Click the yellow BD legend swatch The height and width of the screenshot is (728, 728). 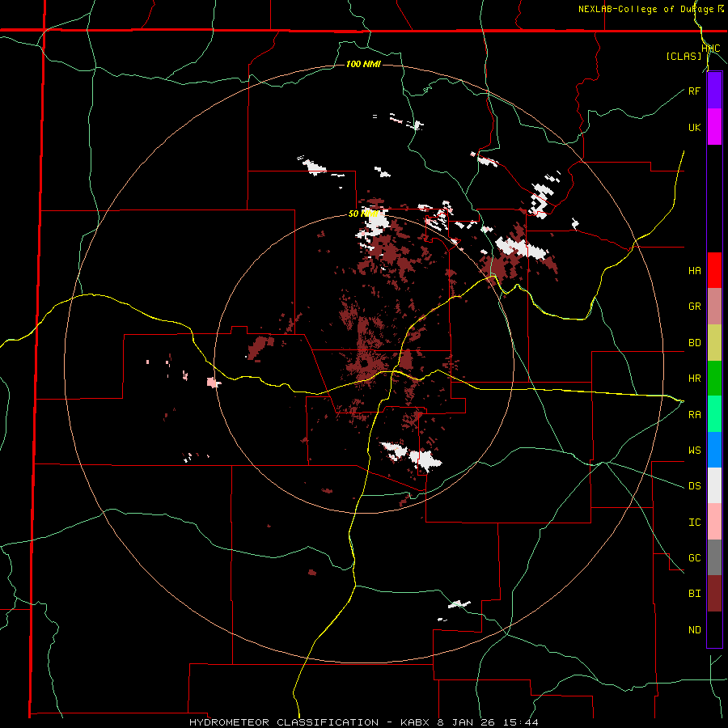714,343
